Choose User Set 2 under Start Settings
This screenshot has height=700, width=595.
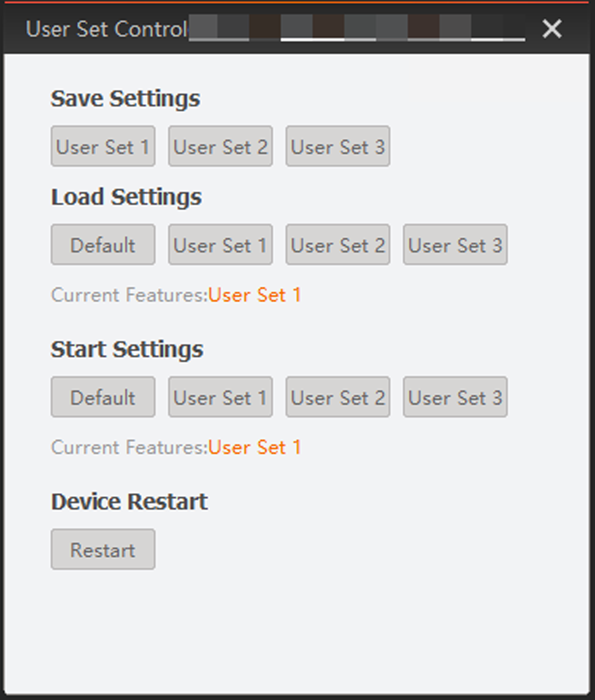pos(337,397)
